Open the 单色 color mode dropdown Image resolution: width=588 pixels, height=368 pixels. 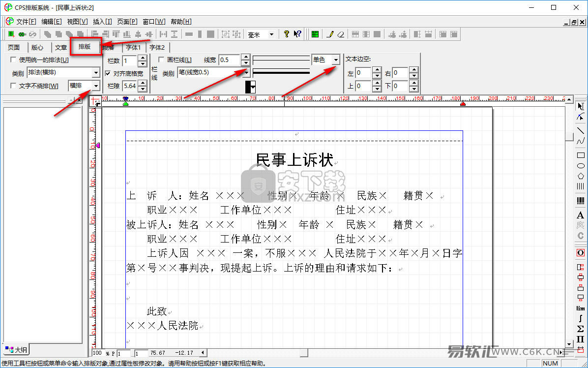[x=336, y=60]
